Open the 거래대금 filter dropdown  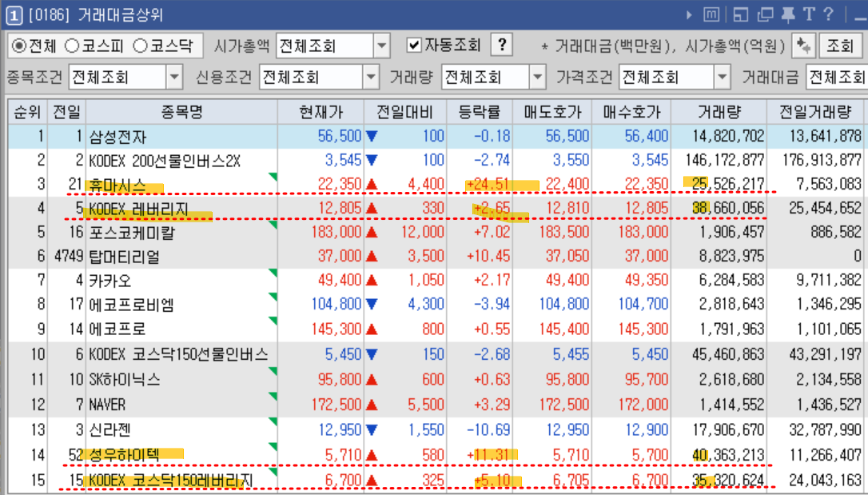837,78
